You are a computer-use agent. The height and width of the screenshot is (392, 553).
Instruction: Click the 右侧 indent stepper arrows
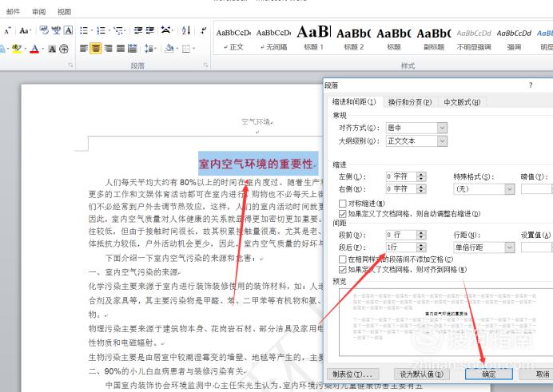pyautogui.click(x=421, y=189)
